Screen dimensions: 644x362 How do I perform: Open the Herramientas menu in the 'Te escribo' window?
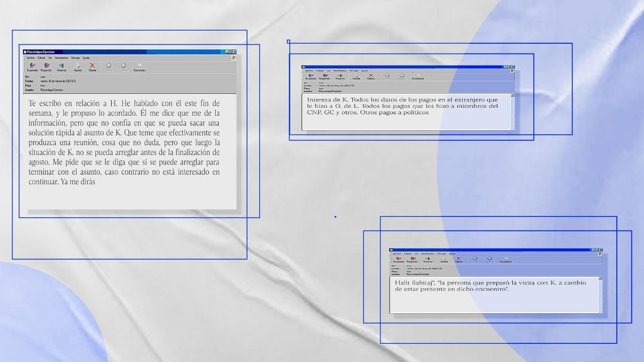coord(62,58)
